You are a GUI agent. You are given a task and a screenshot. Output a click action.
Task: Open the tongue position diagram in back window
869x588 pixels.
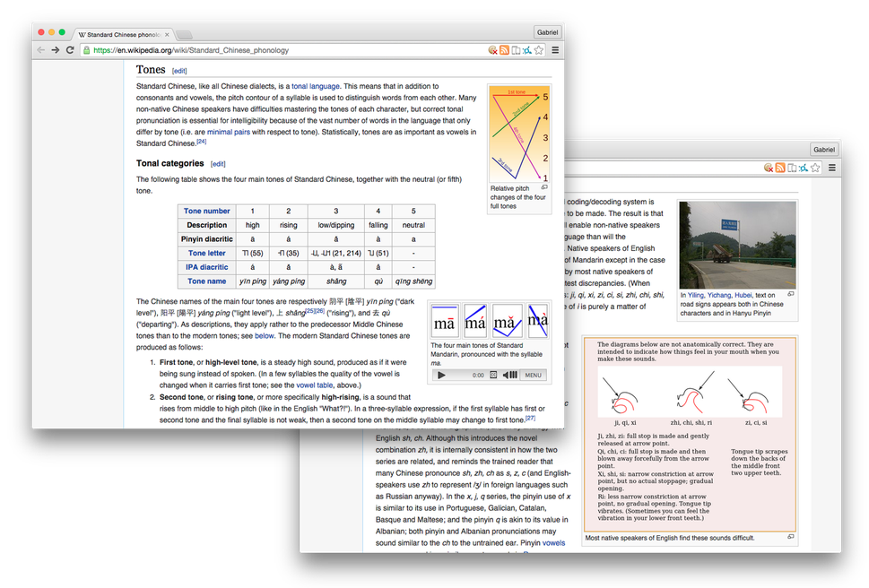point(690,434)
